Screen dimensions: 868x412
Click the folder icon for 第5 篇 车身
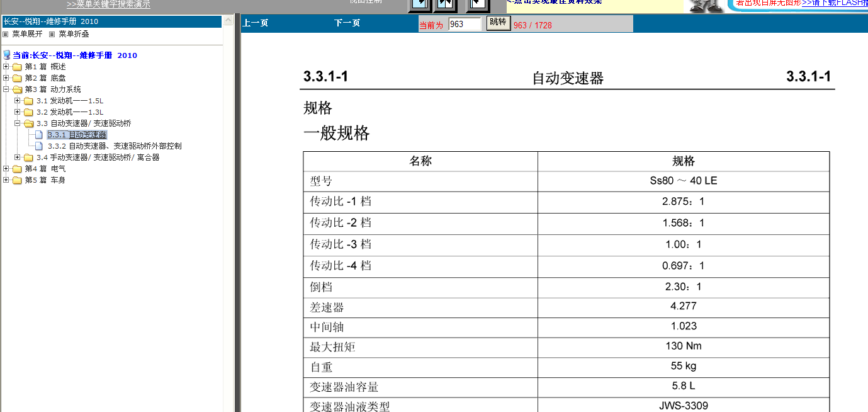click(17, 180)
